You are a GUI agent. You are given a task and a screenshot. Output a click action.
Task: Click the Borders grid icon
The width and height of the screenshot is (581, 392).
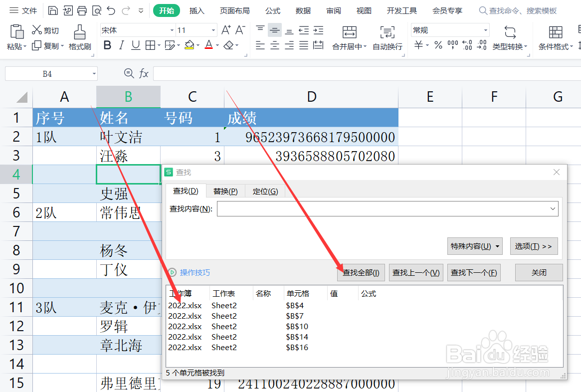[x=151, y=45]
